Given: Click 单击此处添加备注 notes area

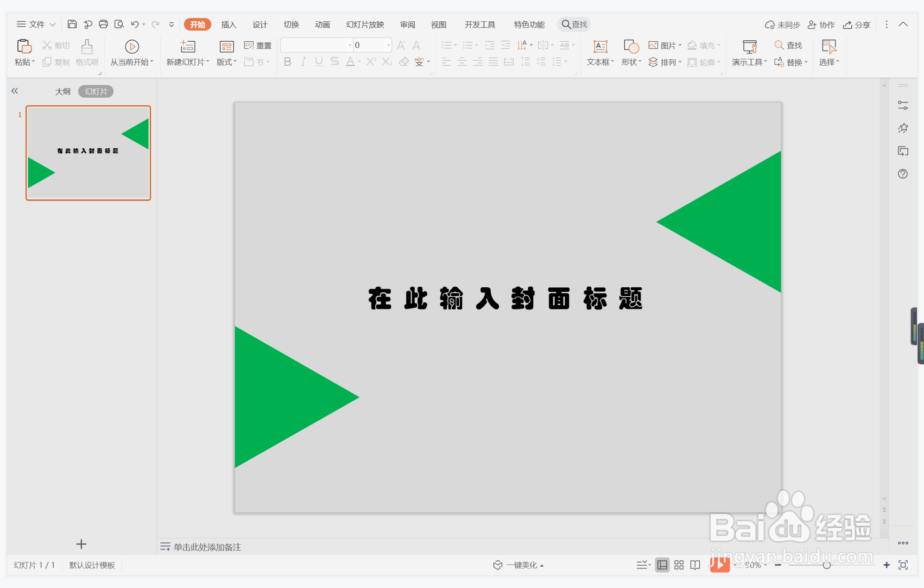Looking at the screenshot, I should (207, 547).
